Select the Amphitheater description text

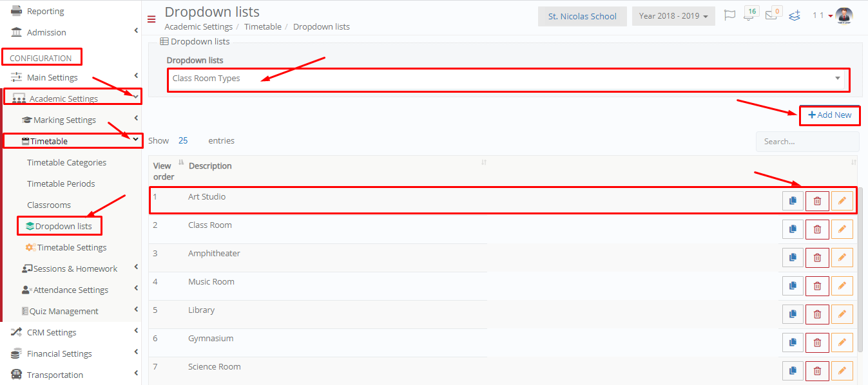point(214,253)
